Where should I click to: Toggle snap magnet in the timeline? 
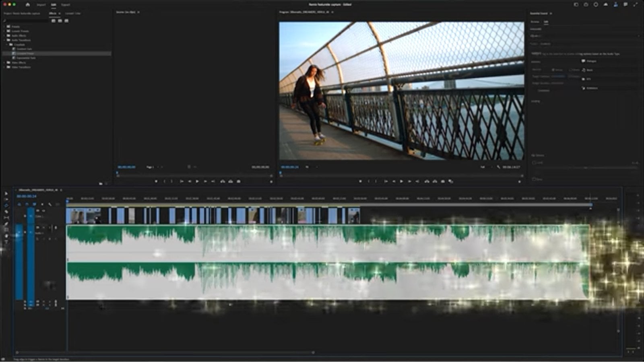27,204
